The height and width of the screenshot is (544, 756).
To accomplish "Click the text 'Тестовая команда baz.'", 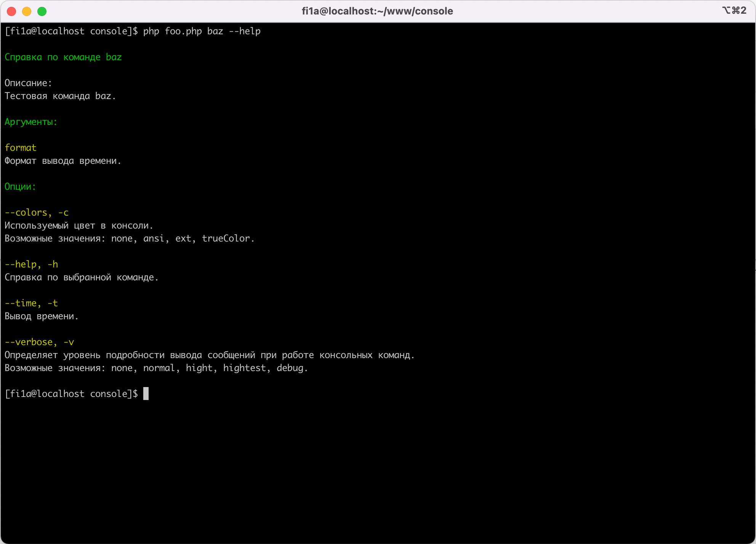I will tap(60, 96).
